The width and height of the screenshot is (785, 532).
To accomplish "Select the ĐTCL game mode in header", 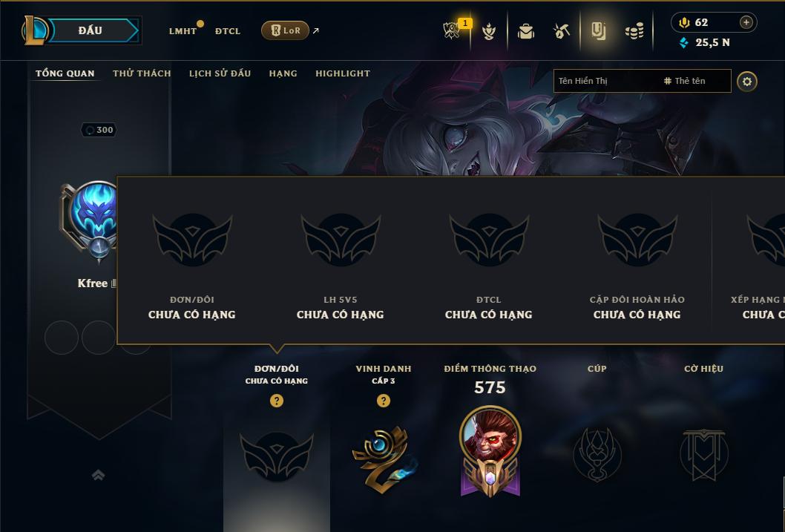I will (228, 31).
